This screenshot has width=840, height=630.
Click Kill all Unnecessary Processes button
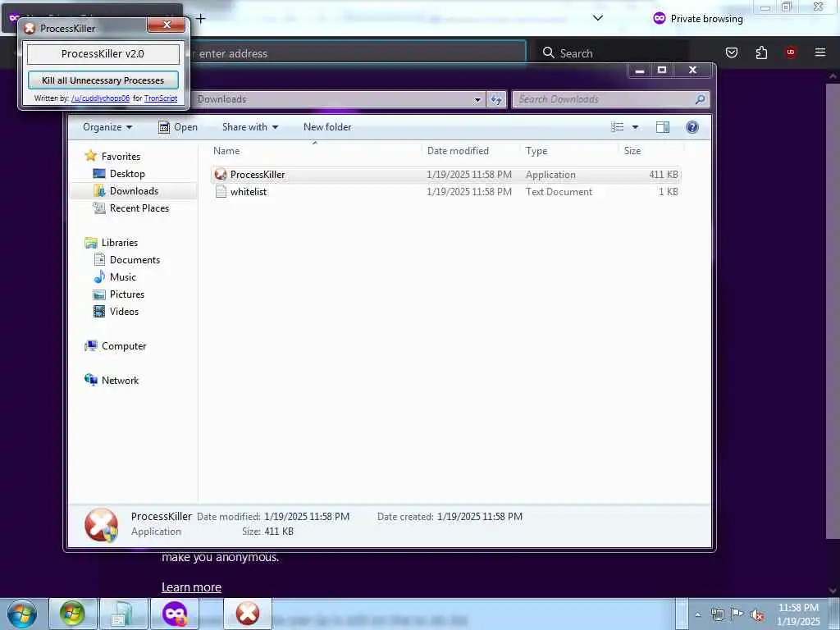click(103, 80)
